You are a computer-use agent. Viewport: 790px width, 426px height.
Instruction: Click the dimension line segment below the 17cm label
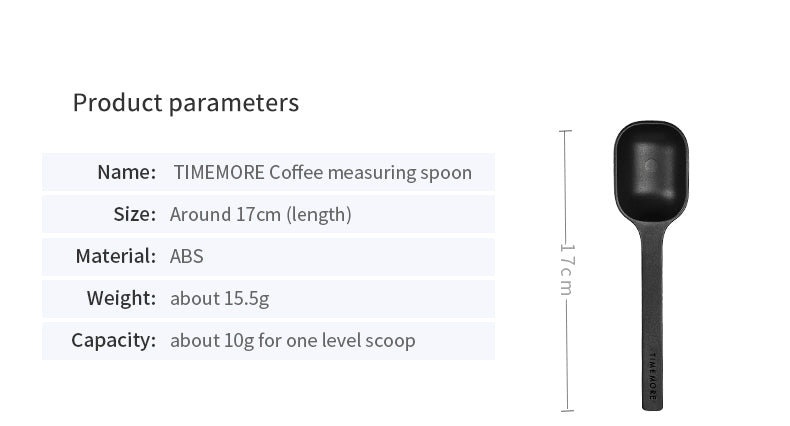566,350
